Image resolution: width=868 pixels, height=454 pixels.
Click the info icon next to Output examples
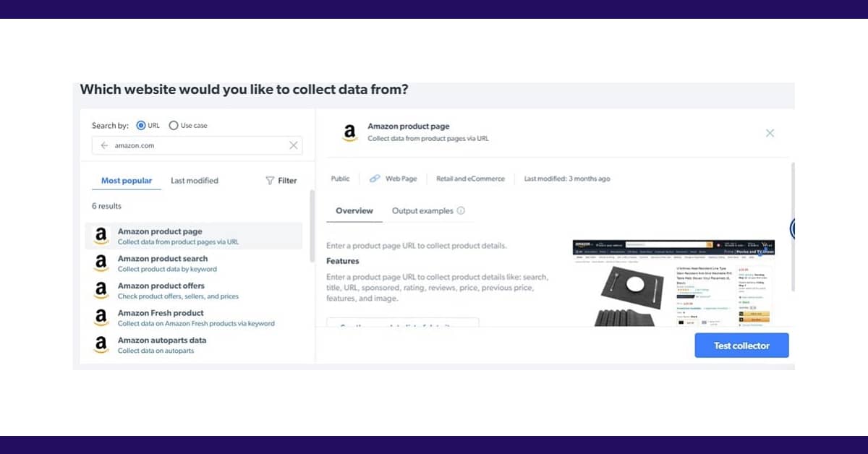click(461, 211)
